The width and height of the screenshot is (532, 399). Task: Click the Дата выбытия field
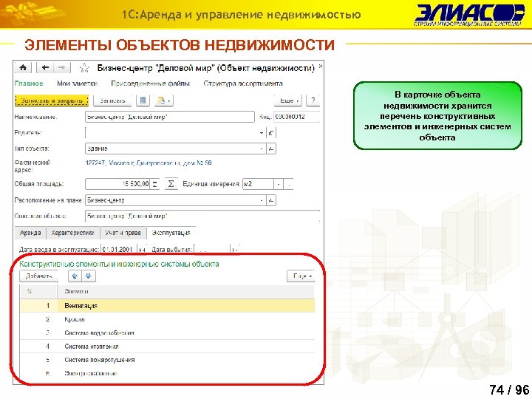point(212,250)
